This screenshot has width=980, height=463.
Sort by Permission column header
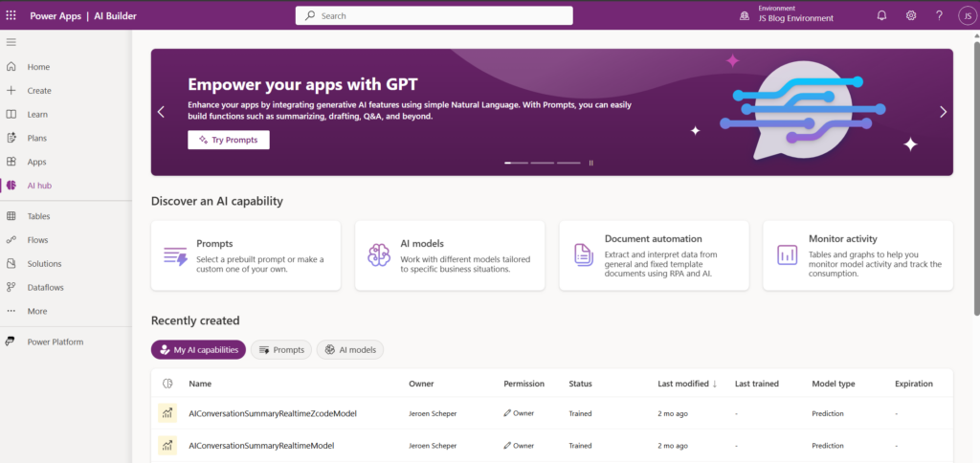pos(523,384)
